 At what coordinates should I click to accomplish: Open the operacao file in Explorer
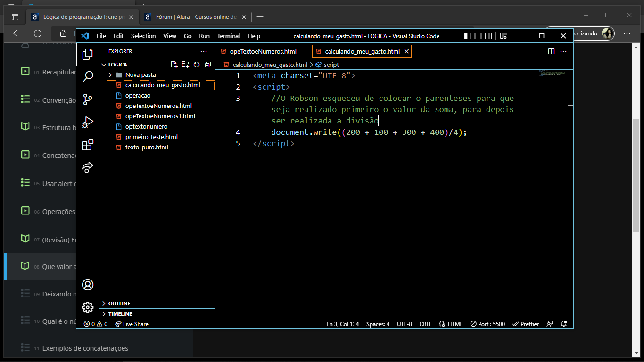(x=157, y=96)
